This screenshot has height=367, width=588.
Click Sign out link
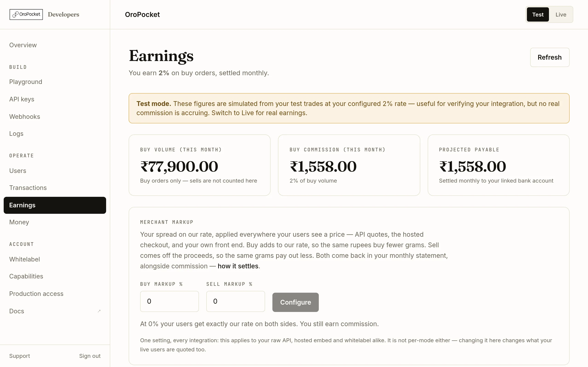(90, 356)
